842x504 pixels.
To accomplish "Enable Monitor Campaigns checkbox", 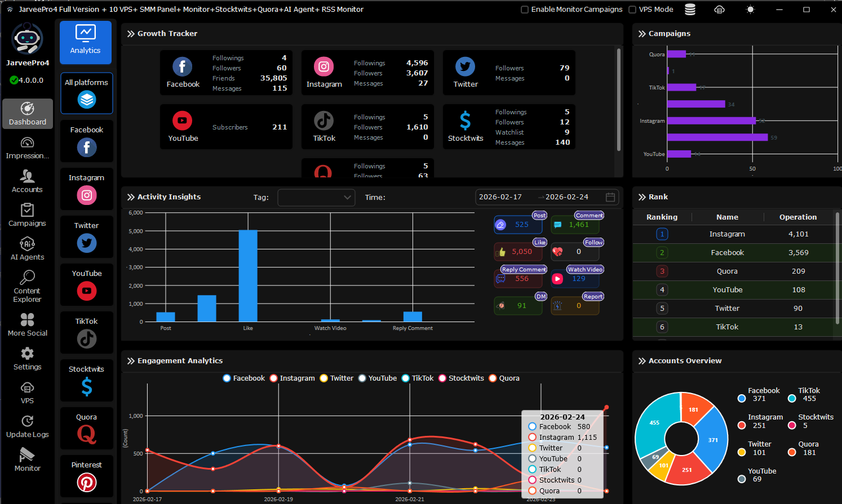I will point(525,10).
